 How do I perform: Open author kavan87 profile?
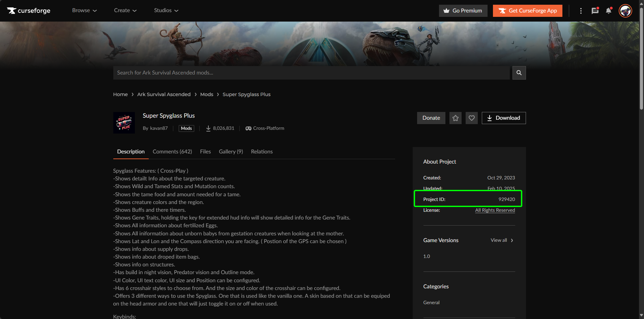159,128
